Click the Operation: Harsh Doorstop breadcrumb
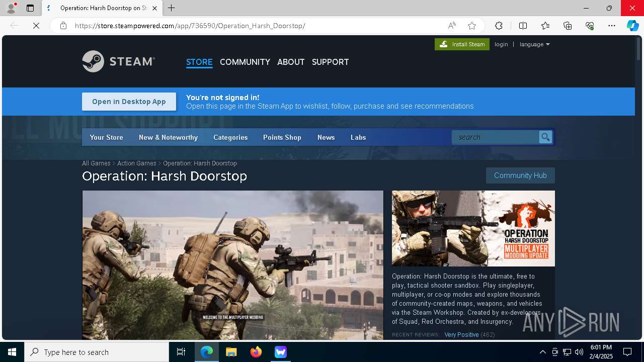 [200, 163]
